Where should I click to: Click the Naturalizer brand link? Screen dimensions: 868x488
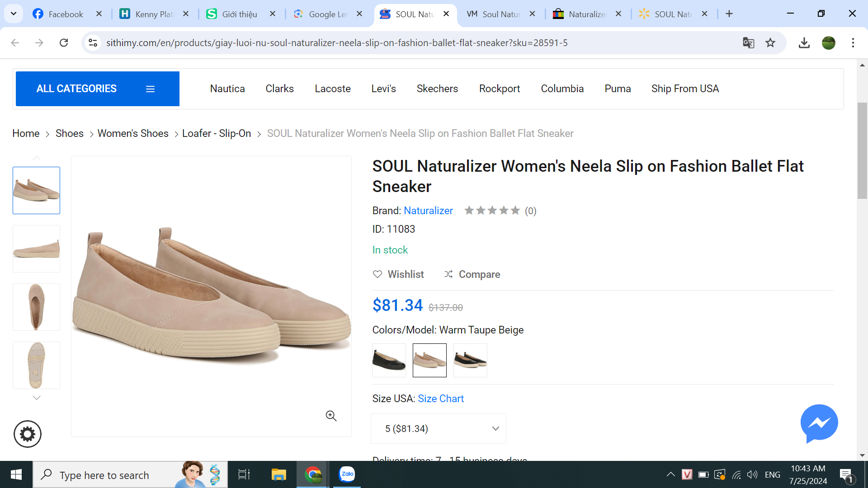click(x=428, y=211)
